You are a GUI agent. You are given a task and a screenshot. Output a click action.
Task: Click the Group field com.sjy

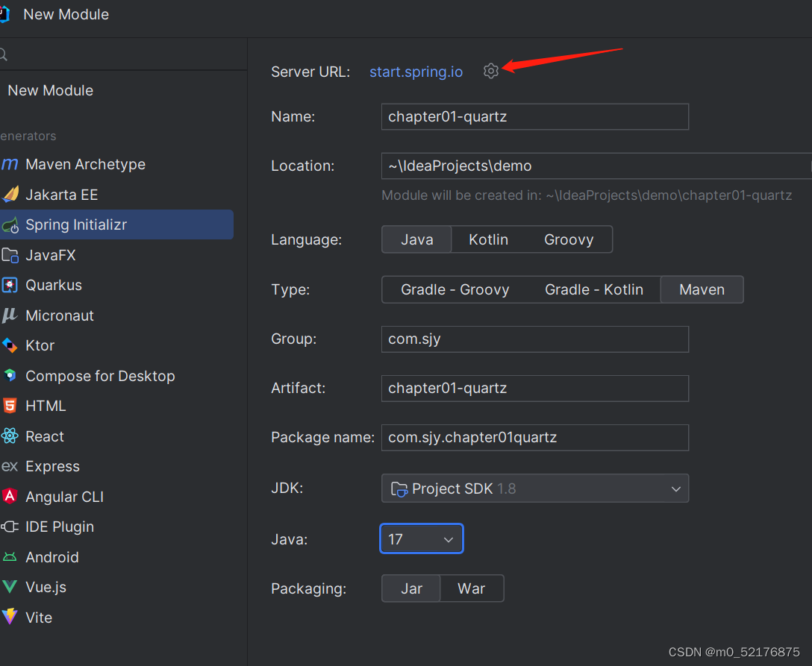(535, 339)
